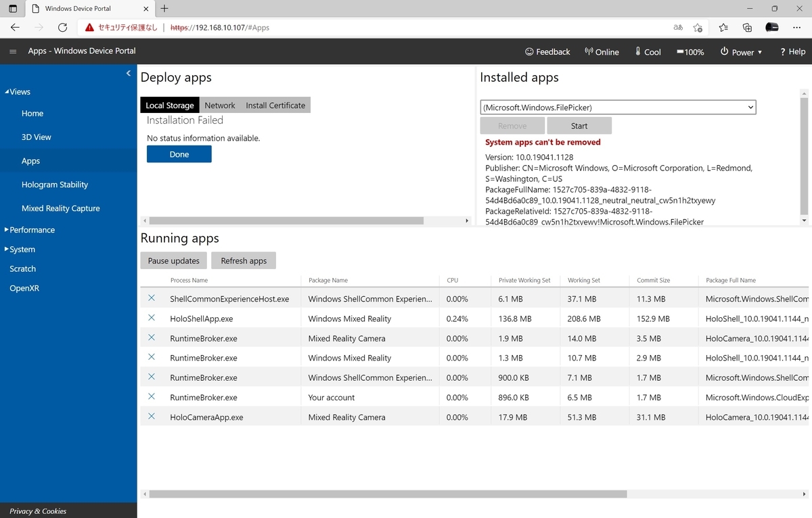
Task: Open the Favorites list icon
Action: click(x=723, y=28)
